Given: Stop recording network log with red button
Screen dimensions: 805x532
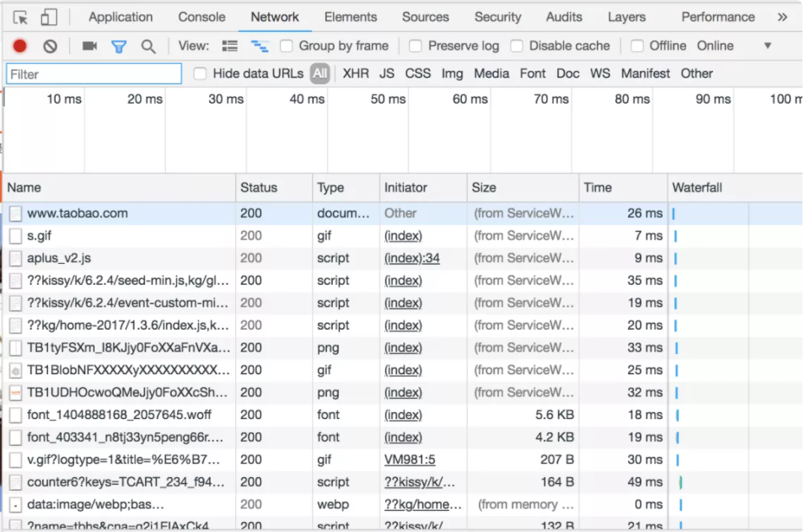Looking at the screenshot, I should 19,46.
